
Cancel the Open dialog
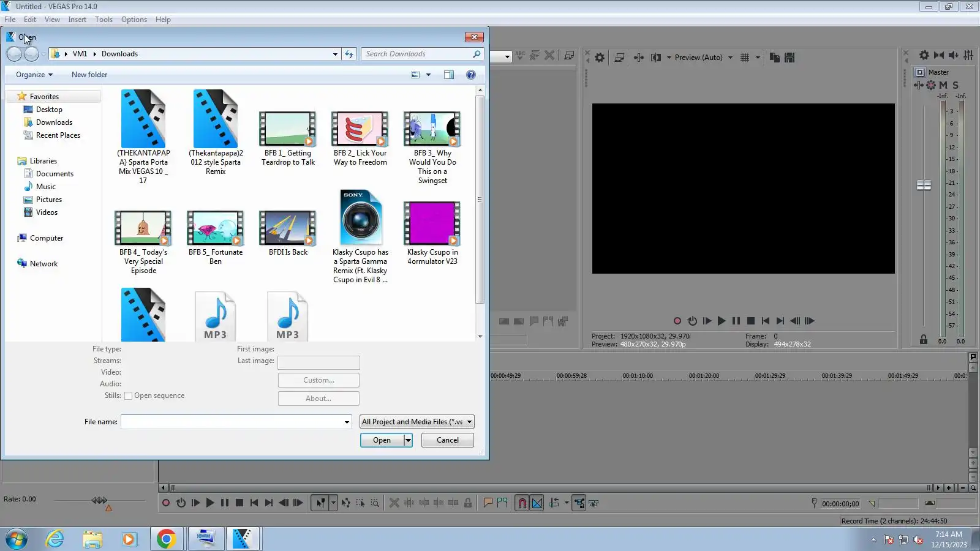(x=448, y=440)
